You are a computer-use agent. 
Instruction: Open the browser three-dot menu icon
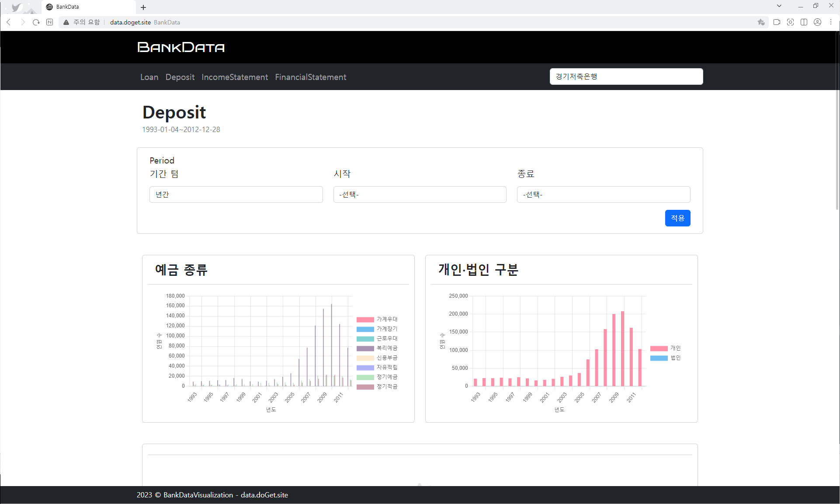pos(831,22)
